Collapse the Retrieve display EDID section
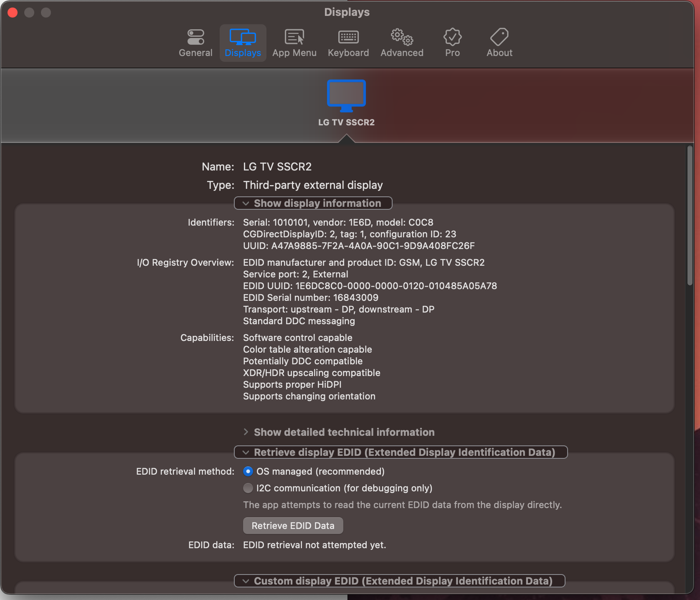Viewport: 700px width, 600px height. [x=401, y=452]
